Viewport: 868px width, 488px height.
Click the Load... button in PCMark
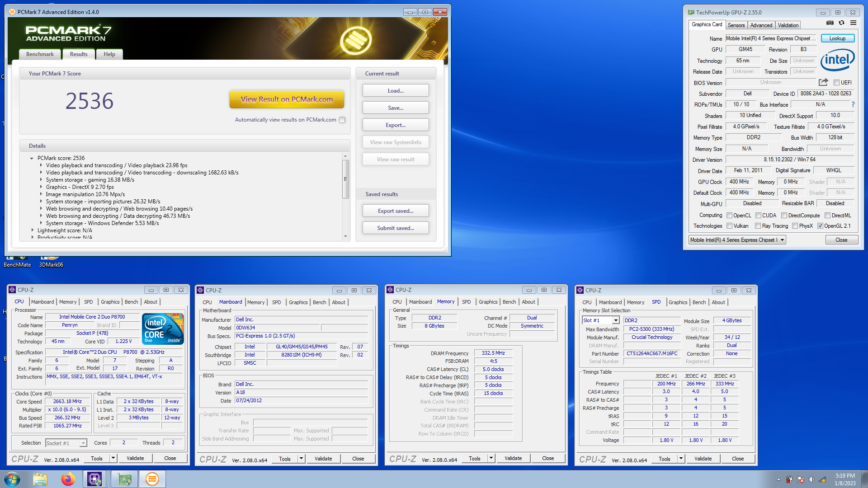click(396, 90)
